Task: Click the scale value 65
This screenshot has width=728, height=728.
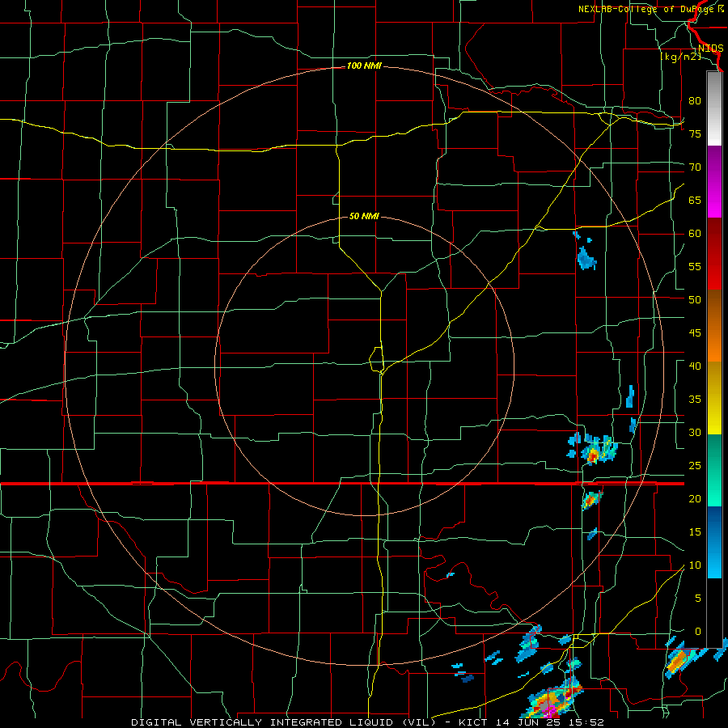Action: tap(695, 200)
